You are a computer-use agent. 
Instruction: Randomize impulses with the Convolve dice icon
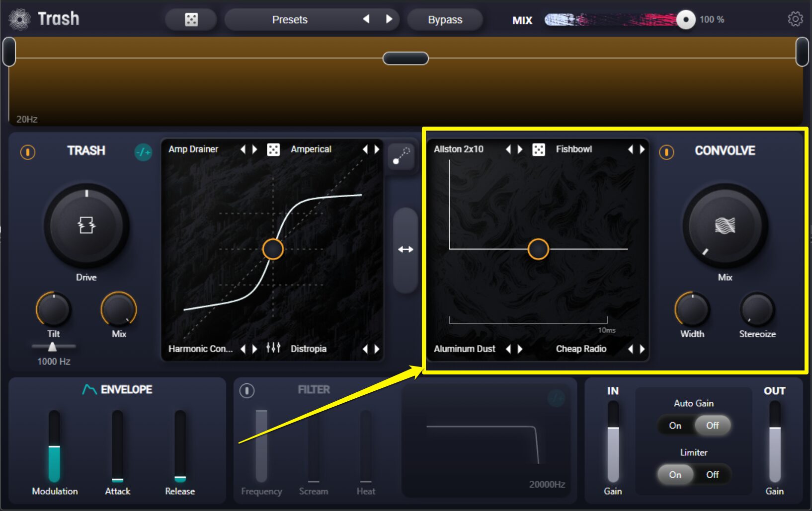539,149
